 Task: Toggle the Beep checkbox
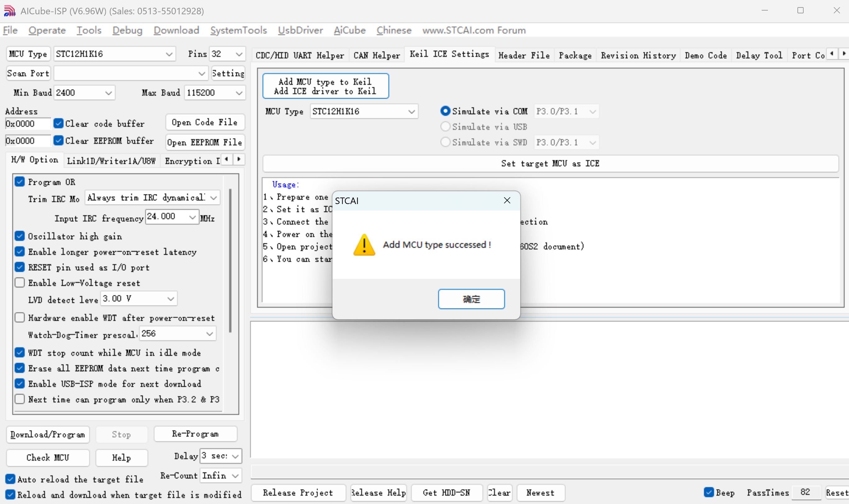pos(709,492)
